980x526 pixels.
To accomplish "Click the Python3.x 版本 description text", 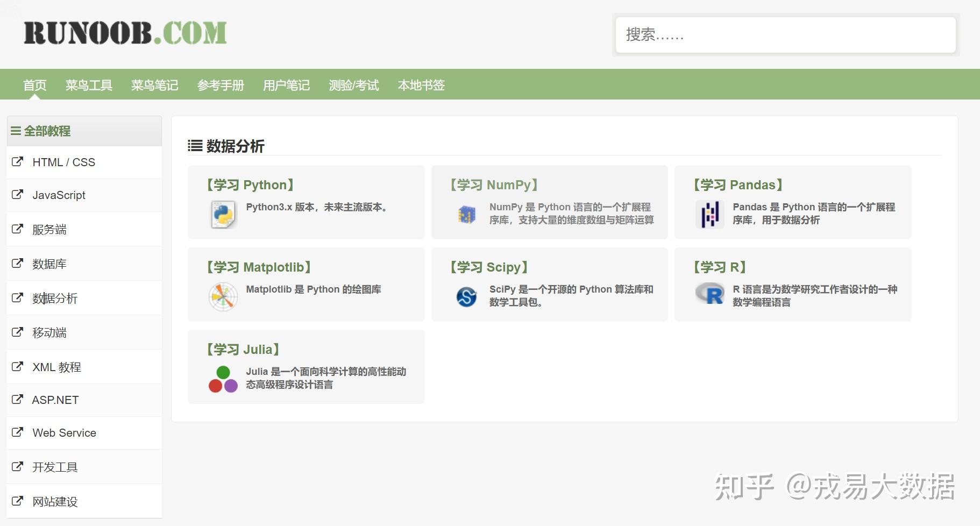I will 318,207.
